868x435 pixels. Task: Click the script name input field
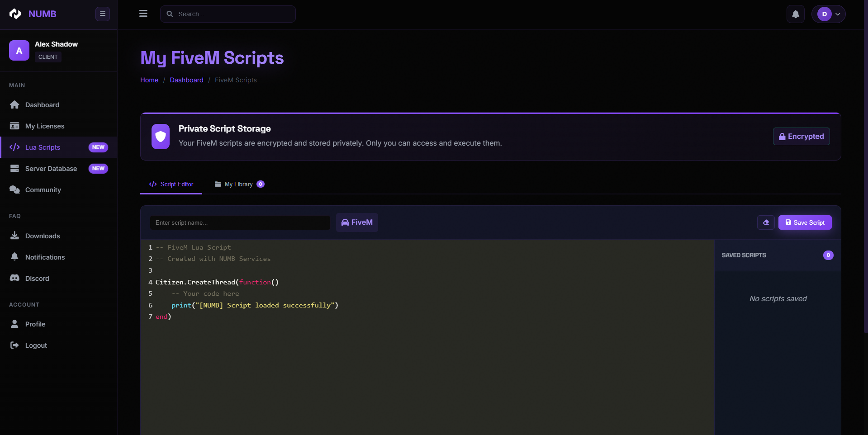click(240, 223)
